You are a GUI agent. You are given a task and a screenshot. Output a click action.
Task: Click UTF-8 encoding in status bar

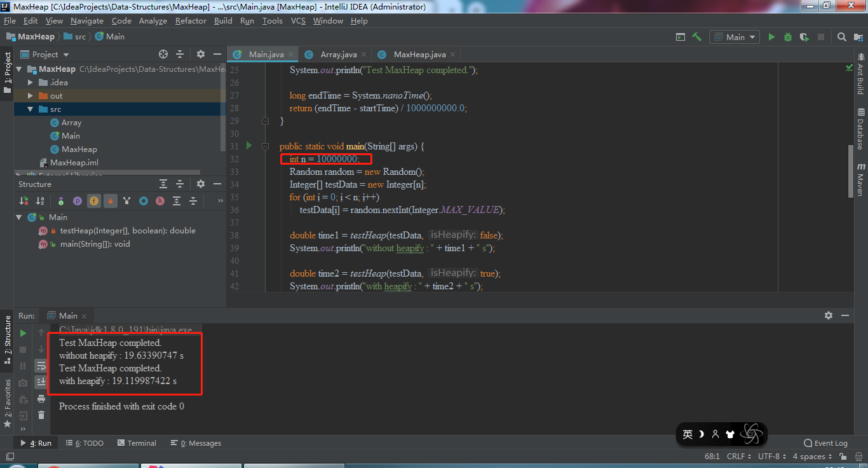tap(772, 457)
